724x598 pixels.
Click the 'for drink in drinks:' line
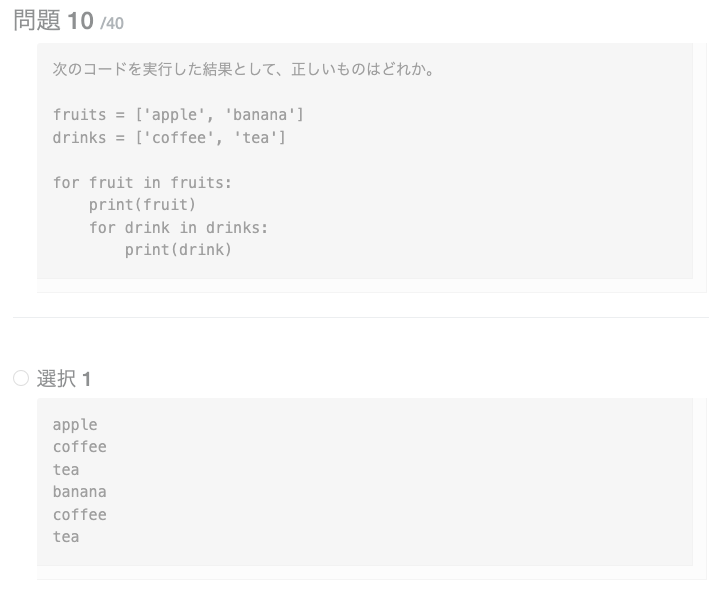click(178, 227)
